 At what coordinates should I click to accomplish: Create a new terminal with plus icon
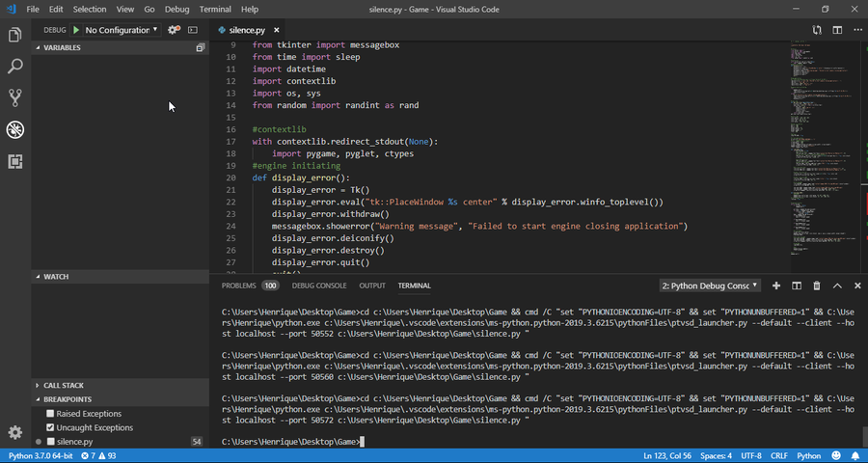click(776, 286)
